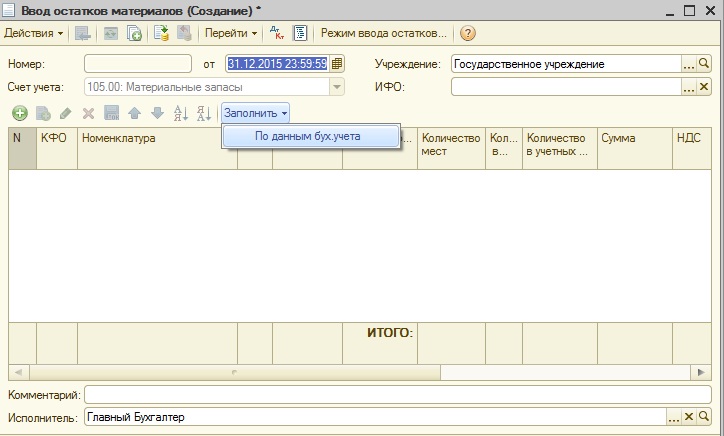Click the sort descending Z-A icon
Viewport: 724px width, 436px height.
point(203,113)
